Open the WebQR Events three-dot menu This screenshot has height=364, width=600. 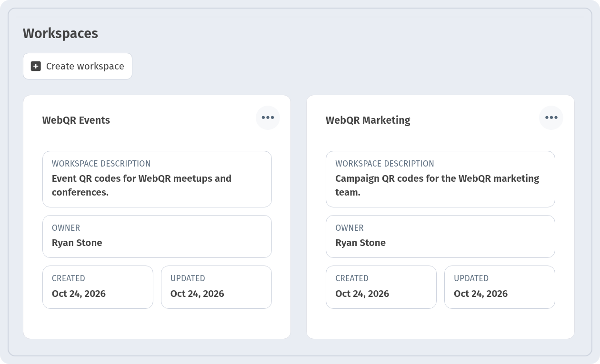(x=268, y=118)
